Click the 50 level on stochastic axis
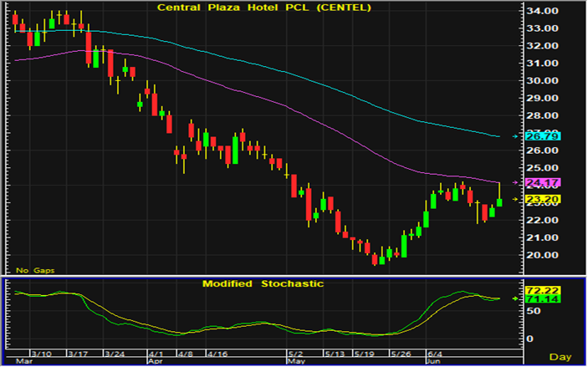This screenshot has width=588, height=367. [533, 311]
